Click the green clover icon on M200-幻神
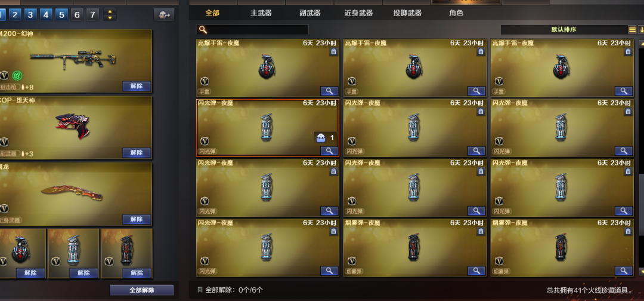 [17, 75]
